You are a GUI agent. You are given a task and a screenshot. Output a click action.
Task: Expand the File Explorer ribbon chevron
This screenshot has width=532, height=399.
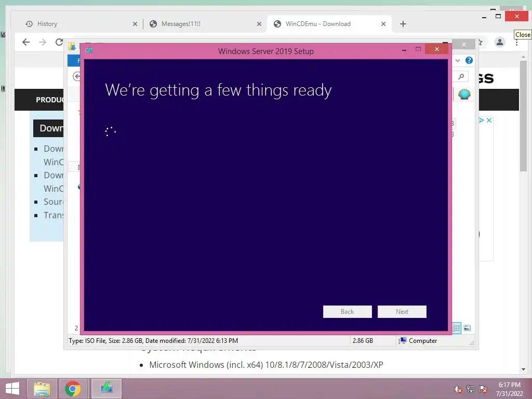(x=458, y=60)
